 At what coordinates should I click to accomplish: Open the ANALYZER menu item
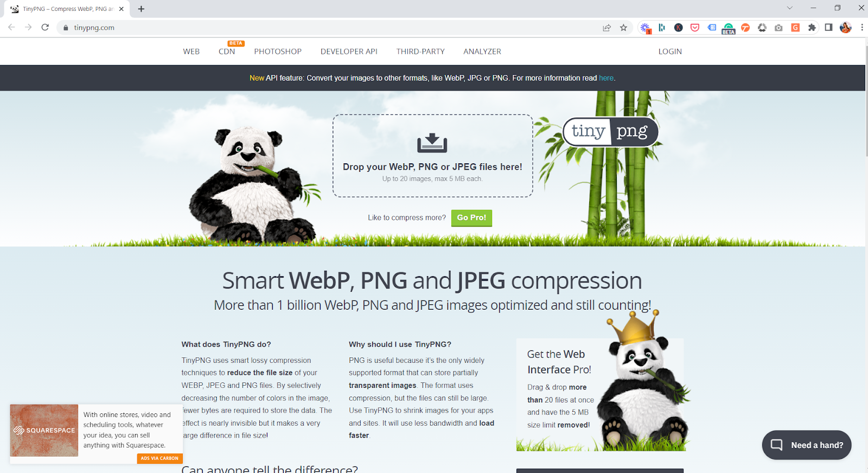[x=482, y=52]
